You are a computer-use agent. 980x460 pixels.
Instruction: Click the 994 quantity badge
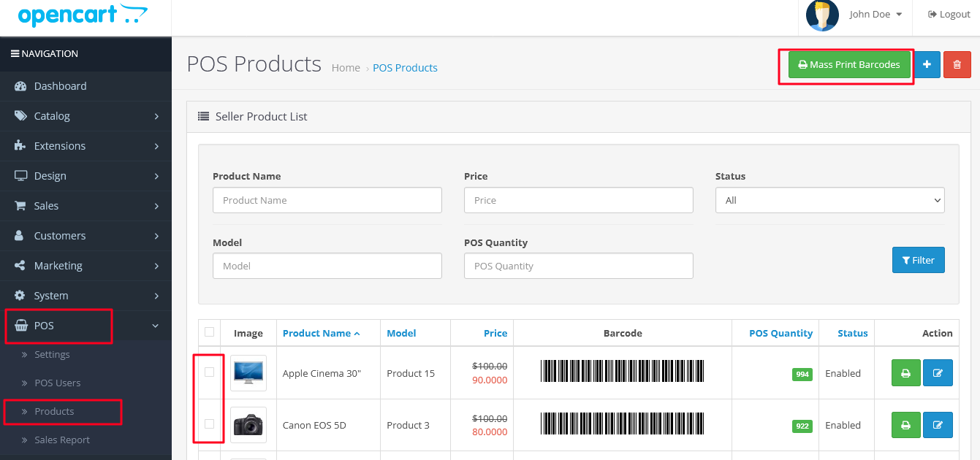click(802, 375)
